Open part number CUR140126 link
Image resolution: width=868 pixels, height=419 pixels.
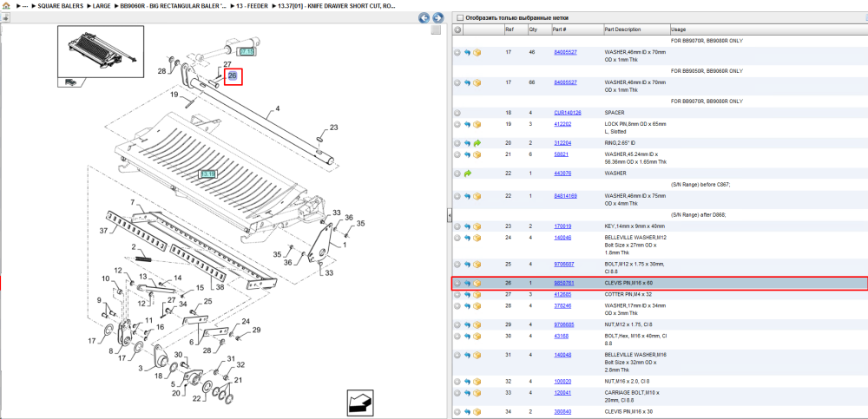coord(568,113)
